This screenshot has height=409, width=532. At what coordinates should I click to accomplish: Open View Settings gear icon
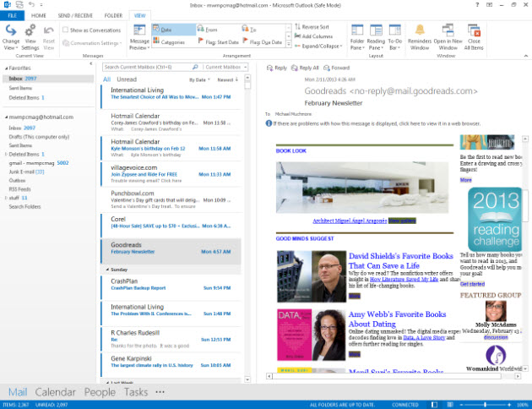click(30, 30)
